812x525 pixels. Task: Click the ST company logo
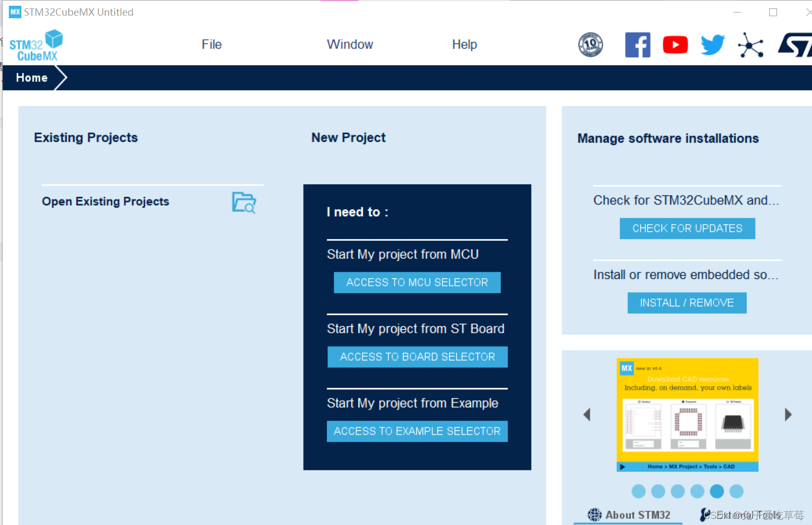click(795, 45)
